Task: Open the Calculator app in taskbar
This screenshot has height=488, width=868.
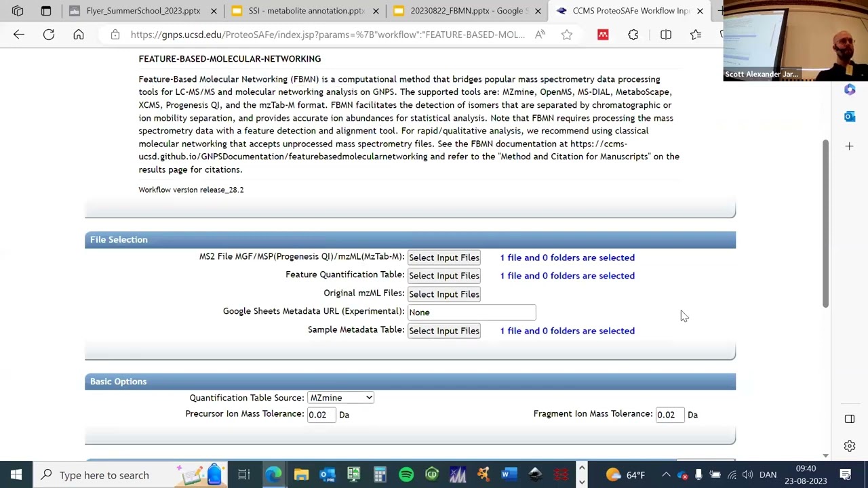Action: pyautogui.click(x=380, y=474)
